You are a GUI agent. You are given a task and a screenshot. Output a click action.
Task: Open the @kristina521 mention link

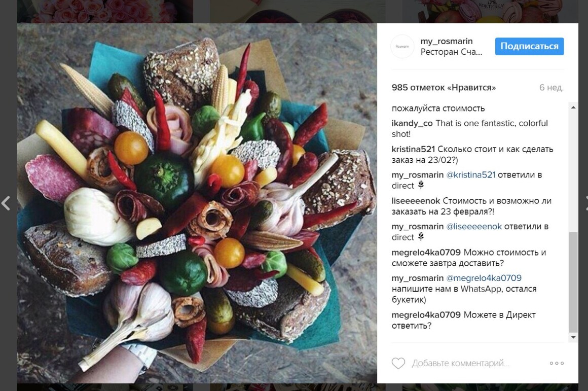(470, 175)
